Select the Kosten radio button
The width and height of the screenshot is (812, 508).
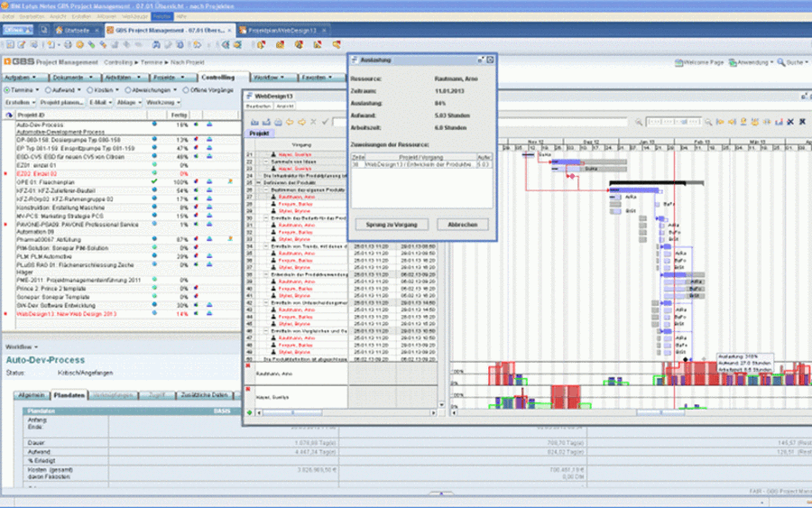click(x=89, y=90)
